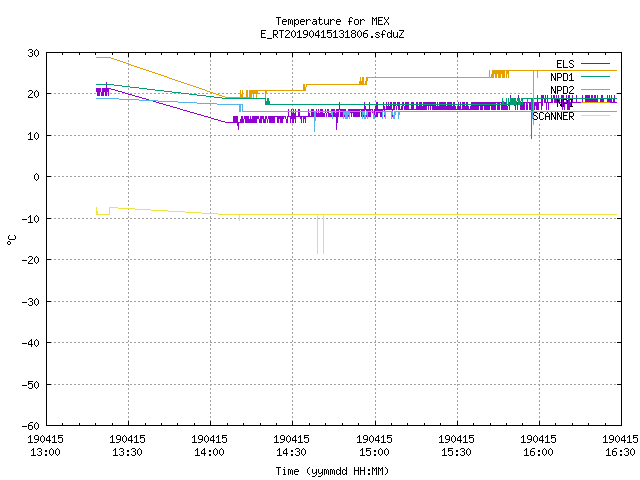
Task: Select the file name E_RT20190415131806.sfduZ
Action: pos(332,34)
